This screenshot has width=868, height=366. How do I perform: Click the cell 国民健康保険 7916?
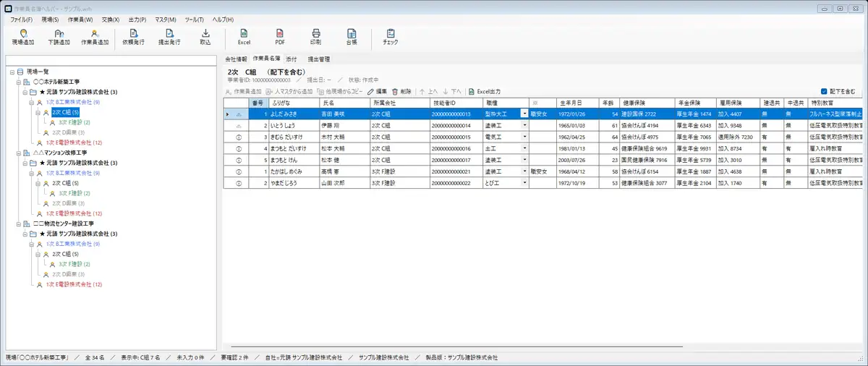click(646, 160)
